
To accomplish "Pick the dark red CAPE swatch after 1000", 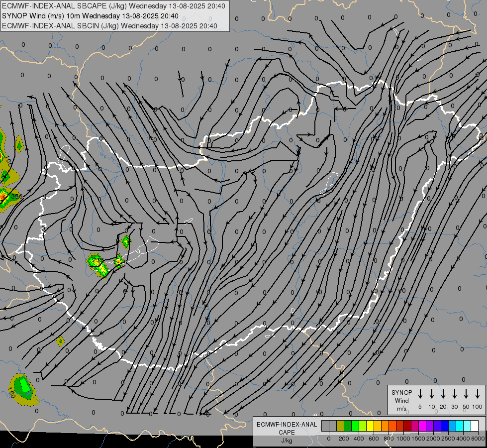I will click(x=408, y=426).
